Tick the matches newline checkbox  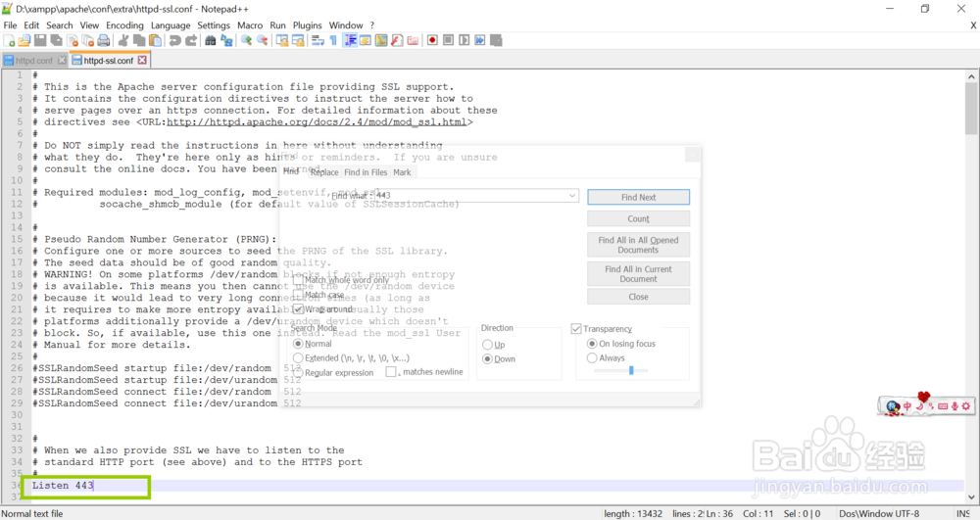click(391, 372)
